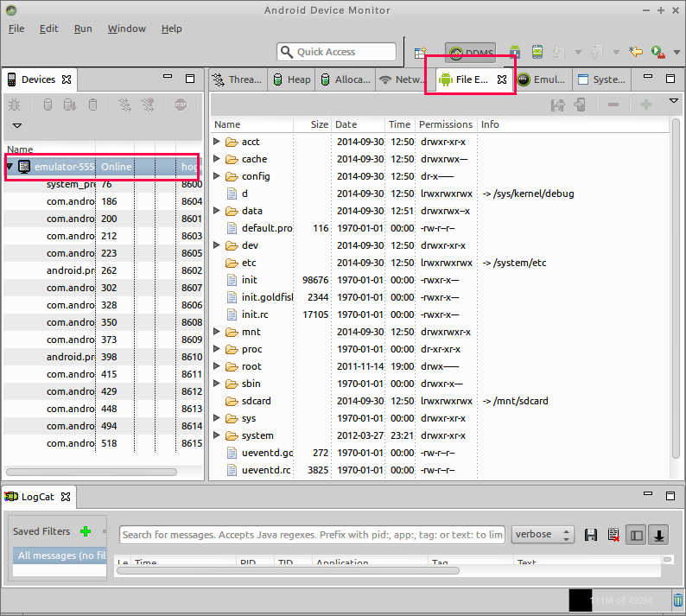686x616 pixels.
Task: Open the File Explorer view menu triangle
Action: coord(674,100)
